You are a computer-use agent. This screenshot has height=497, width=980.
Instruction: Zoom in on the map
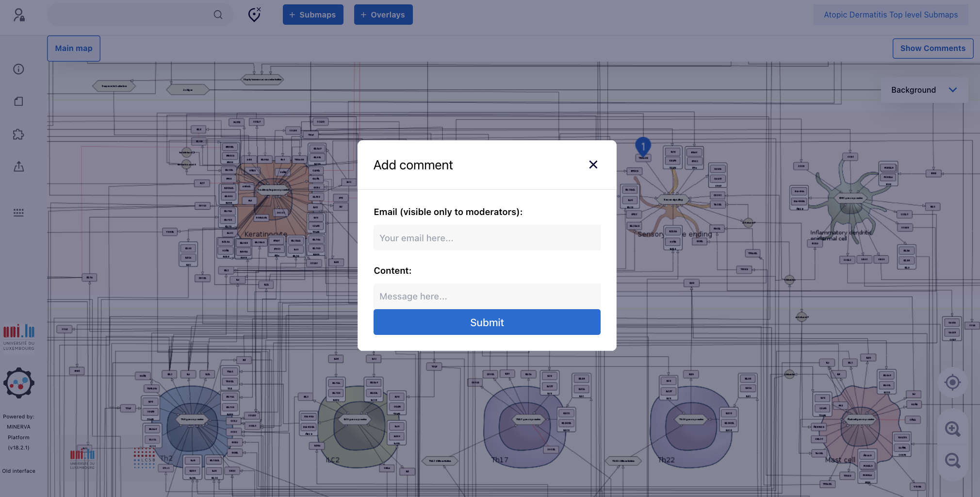point(952,429)
